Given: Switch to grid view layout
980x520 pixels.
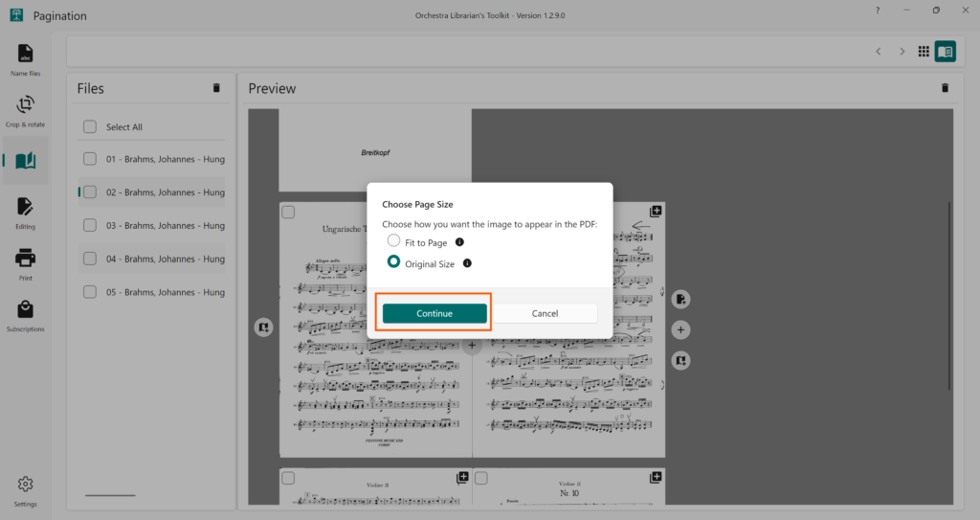Looking at the screenshot, I should [924, 52].
